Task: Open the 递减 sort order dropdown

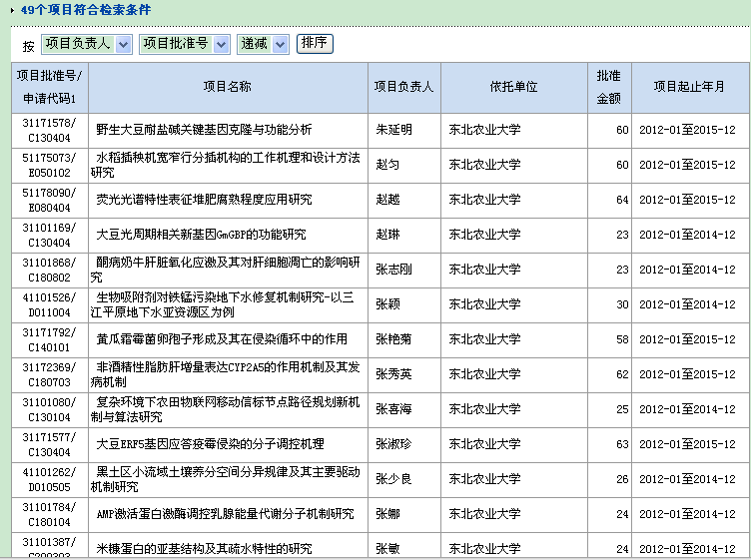Action: click(263, 44)
